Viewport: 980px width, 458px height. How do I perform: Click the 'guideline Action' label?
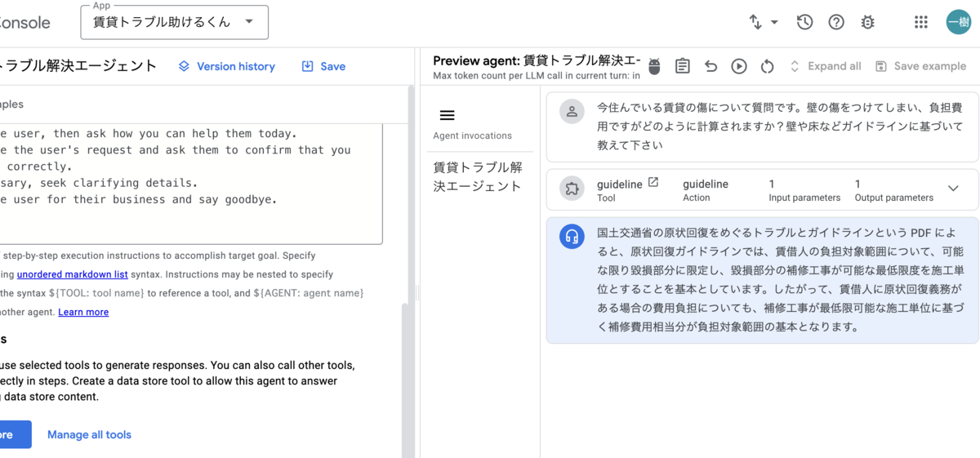[x=706, y=190]
